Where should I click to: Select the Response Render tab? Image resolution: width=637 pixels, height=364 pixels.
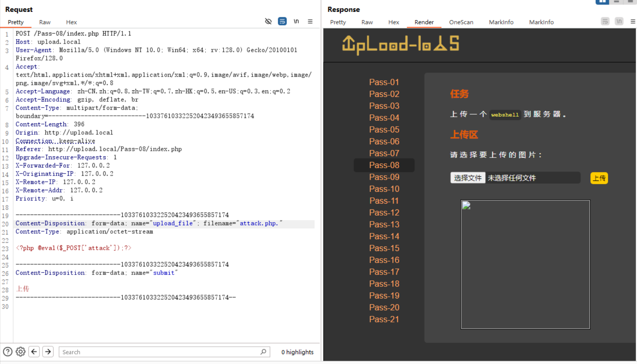coord(424,22)
